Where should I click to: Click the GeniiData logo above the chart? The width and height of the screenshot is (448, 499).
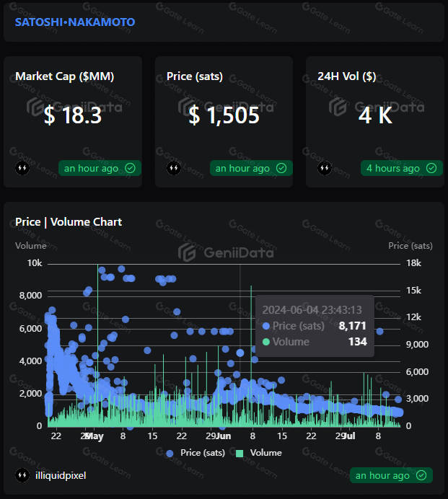226,252
